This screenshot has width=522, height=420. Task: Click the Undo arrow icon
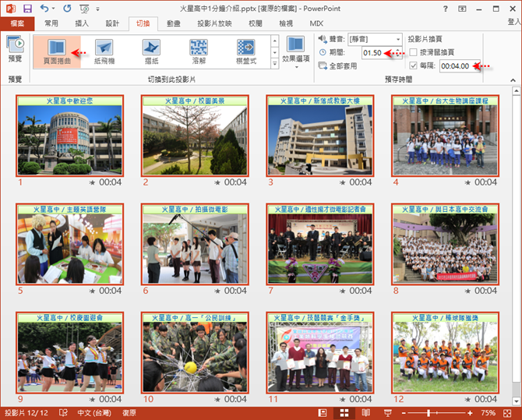click(44, 9)
